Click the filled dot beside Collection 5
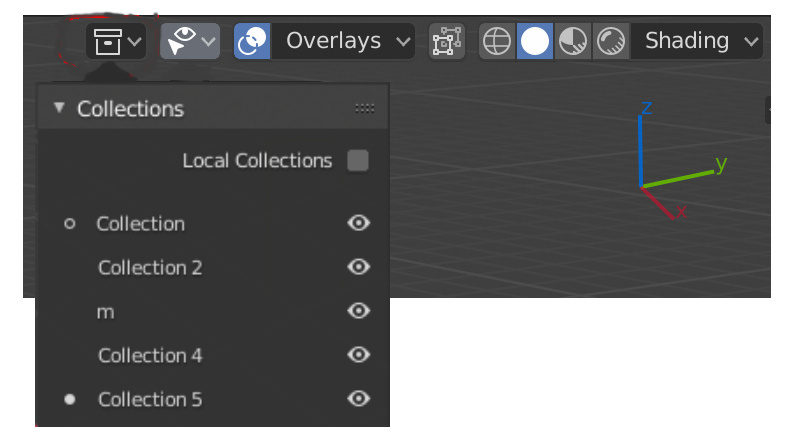The width and height of the screenshot is (797, 443). click(x=70, y=400)
